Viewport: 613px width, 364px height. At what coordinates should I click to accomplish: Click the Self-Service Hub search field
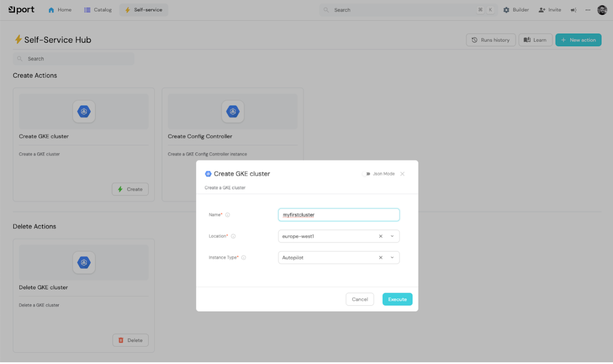73,59
